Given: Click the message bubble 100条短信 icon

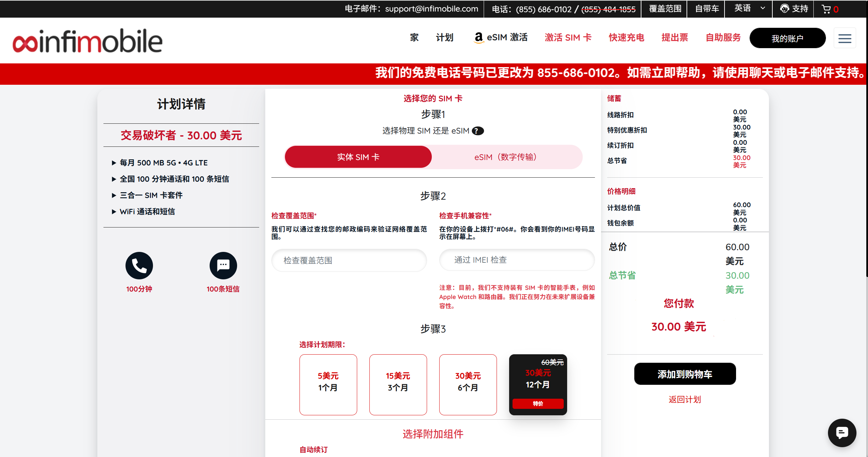Looking at the screenshot, I should click(223, 265).
